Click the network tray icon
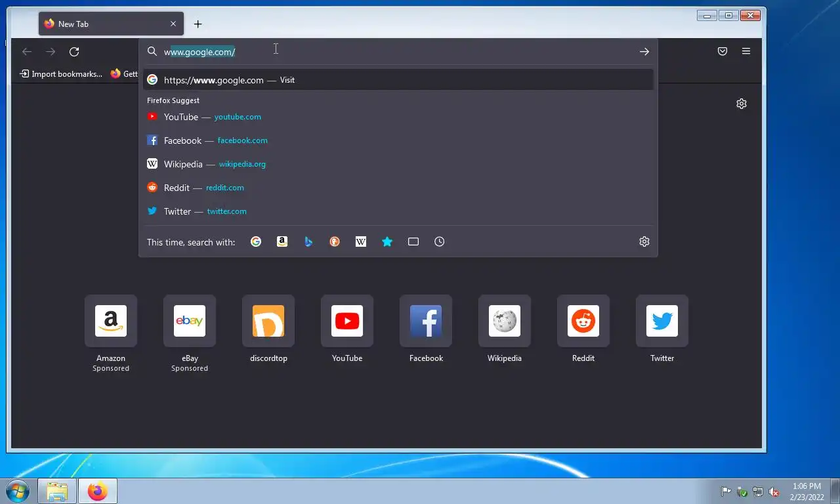This screenshot has height=504, width=840. point(758,492)
